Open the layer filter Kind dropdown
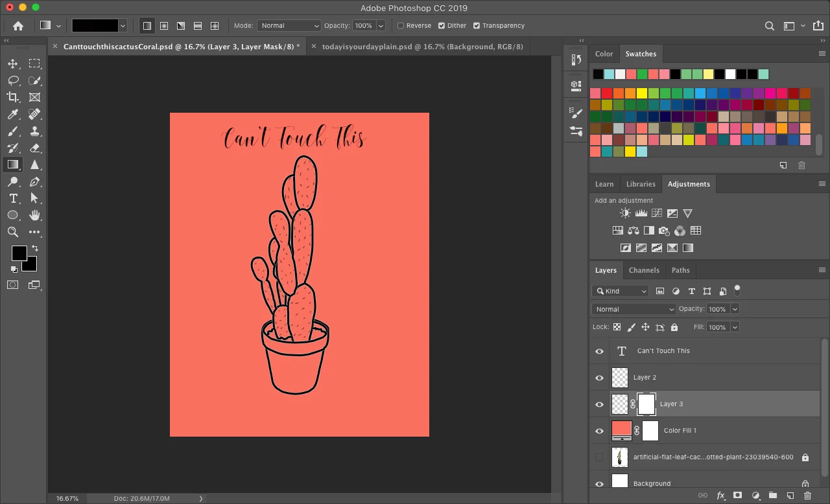The width and height of the screenshot is (830, 504). [621, 292]
